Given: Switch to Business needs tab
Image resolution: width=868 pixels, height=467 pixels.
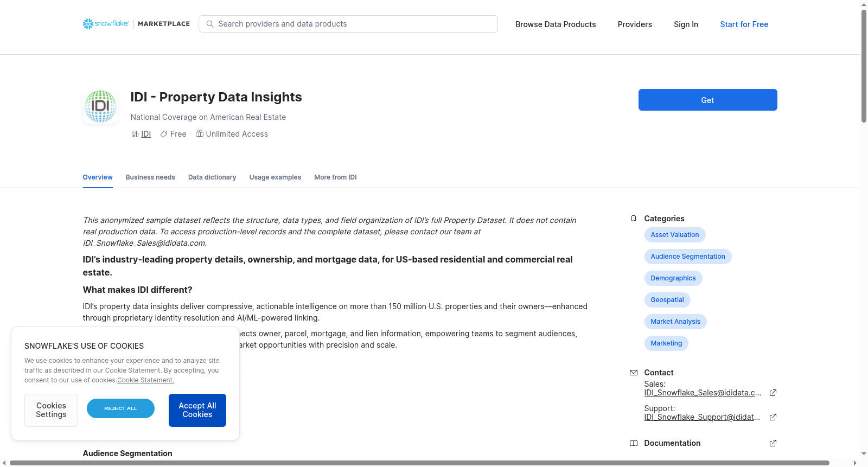Looking at the screenshot, I should [x=150, y=177].
